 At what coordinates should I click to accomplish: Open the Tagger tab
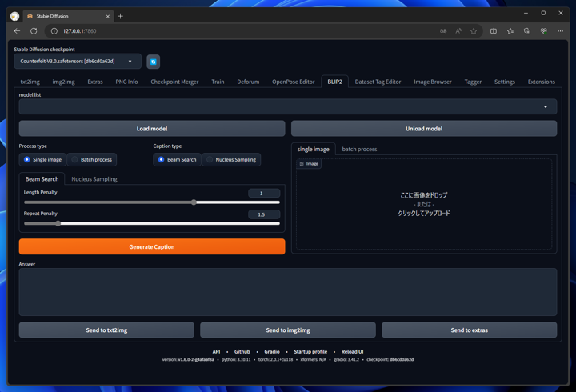(473, 82)
